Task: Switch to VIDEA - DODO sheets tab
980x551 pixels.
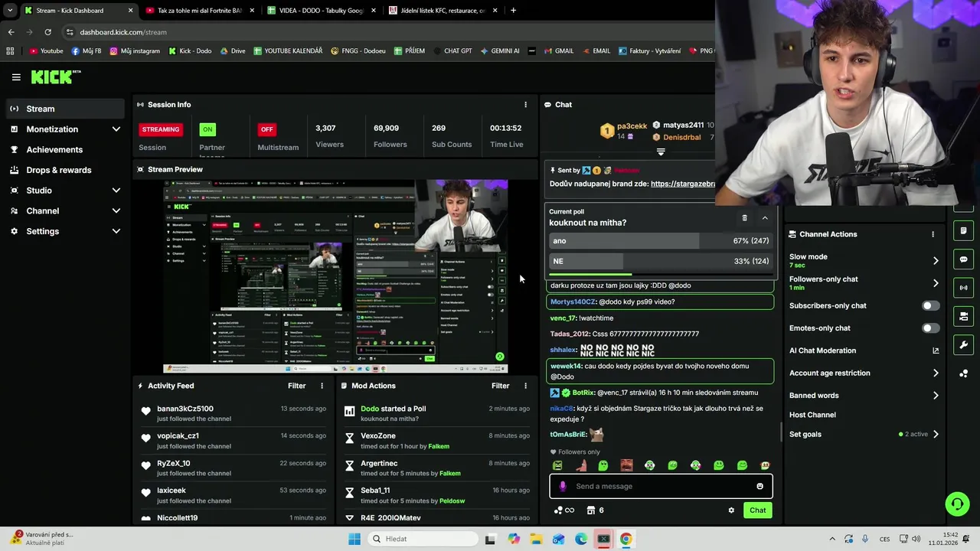Action: click(x=320, y=11)
